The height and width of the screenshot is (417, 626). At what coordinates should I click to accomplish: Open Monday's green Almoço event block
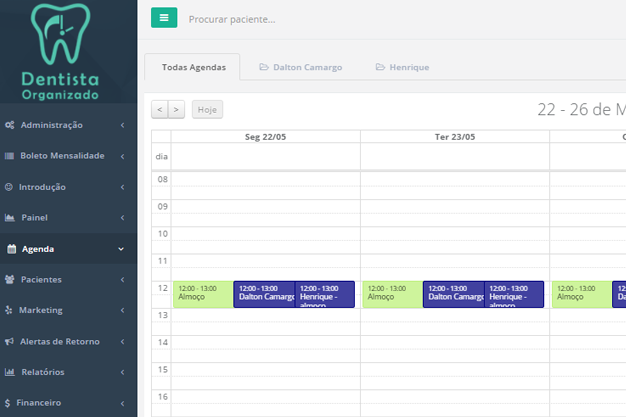pyautogui.click(x=202, y=293)
